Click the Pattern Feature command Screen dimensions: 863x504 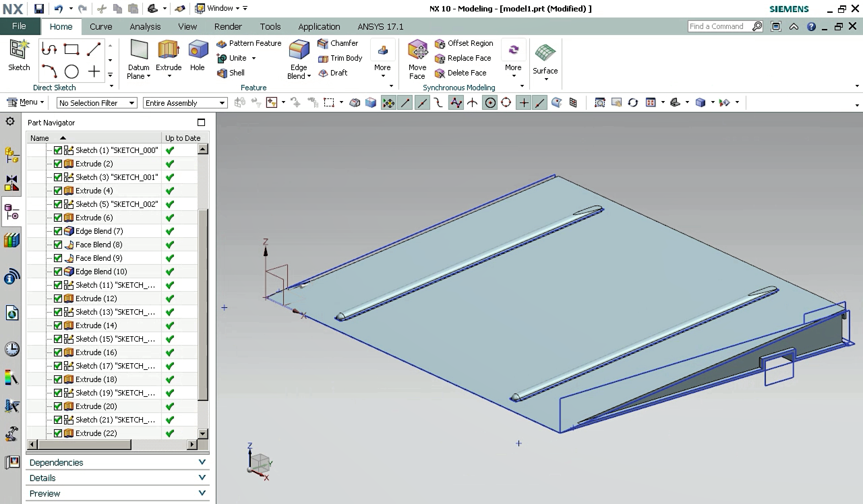pyautogui.click(x=249, y=43)
